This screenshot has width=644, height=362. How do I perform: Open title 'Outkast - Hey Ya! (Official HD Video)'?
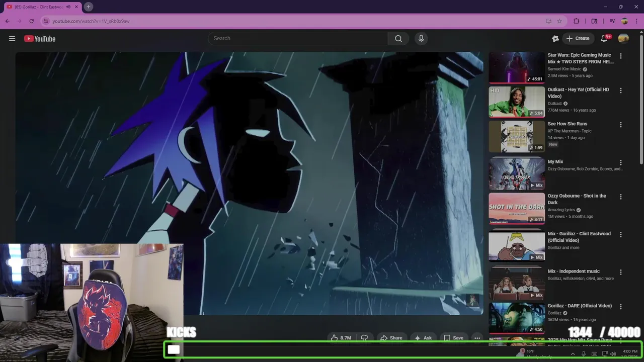click(579, 93)
